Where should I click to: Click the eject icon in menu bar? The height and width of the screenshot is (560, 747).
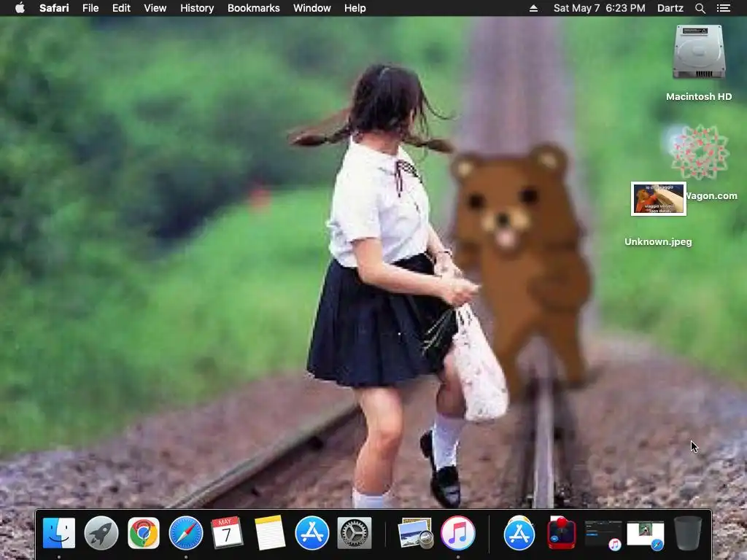pyautogui.click(x=533, y=8)
